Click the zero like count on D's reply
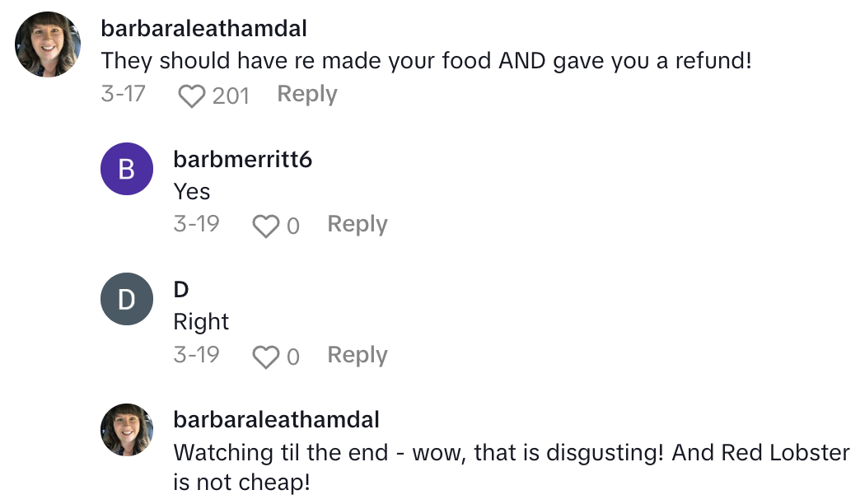860x504 pixels. (x=292, y=357)
